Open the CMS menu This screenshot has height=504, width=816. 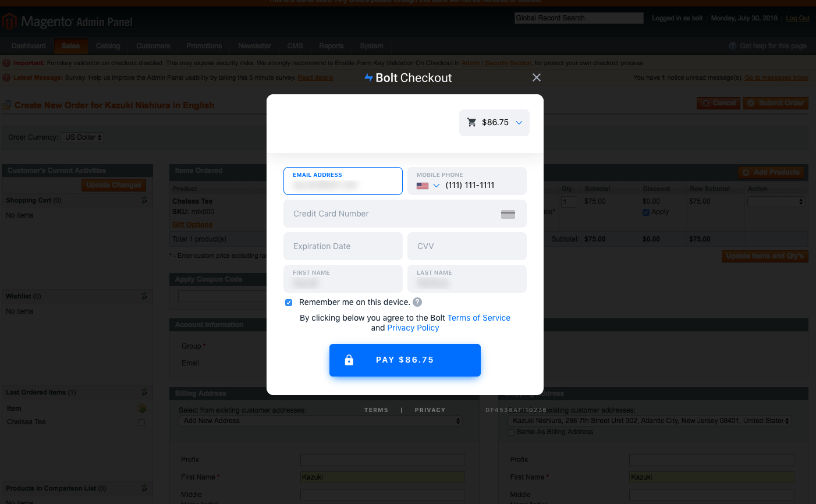(x=295, y=46)
